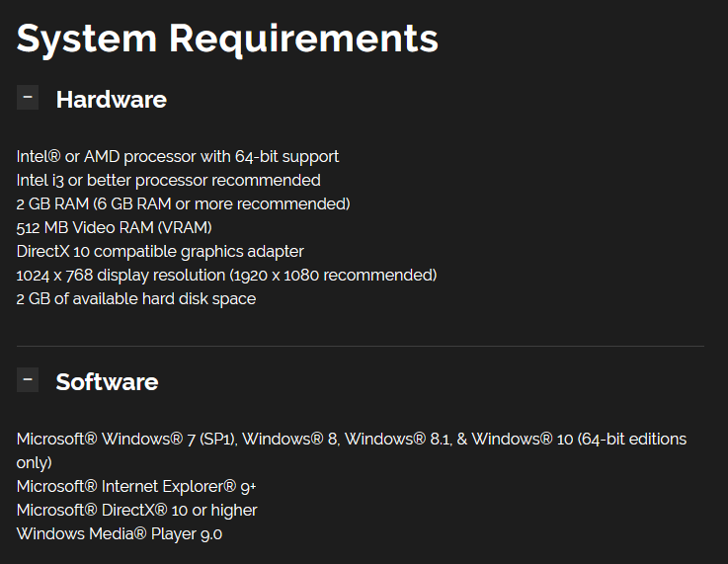This screenshot has height=564, width=728.
Task: Click the 1920 x 1080 recommended text
Action: coord(334,275)
